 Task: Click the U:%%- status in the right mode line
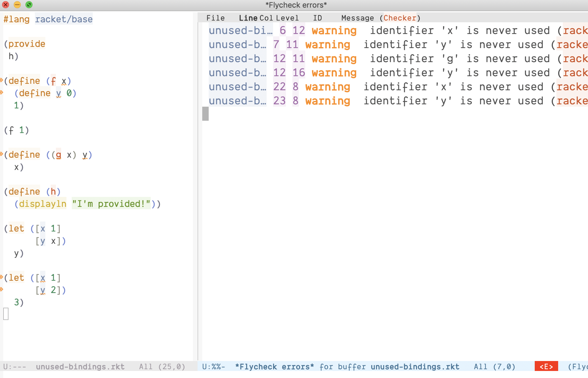(213, 367)
